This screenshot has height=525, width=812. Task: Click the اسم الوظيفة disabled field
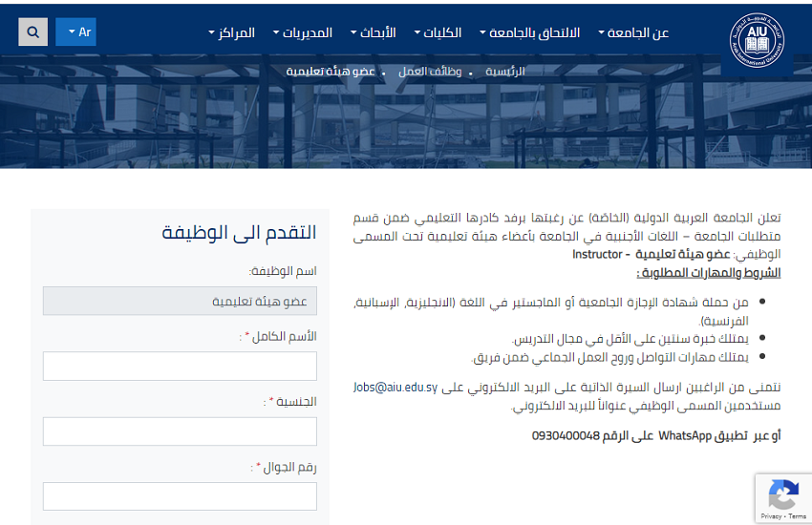tap(180, 302)
